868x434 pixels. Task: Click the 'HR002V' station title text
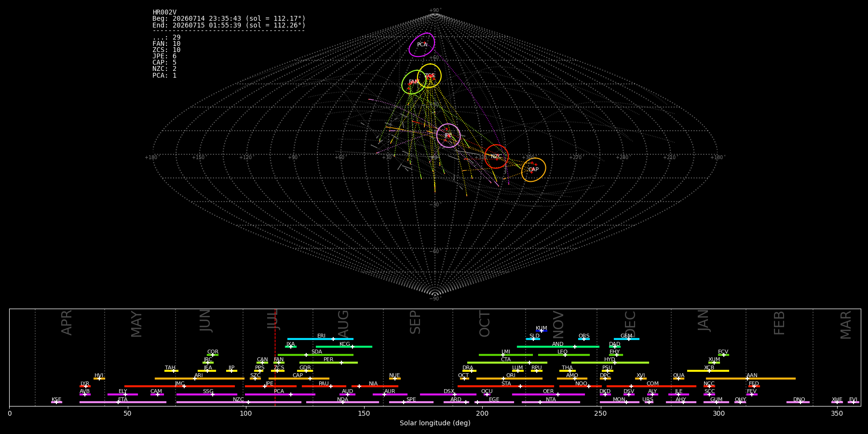pyautogui.click(x=164, y=13)
